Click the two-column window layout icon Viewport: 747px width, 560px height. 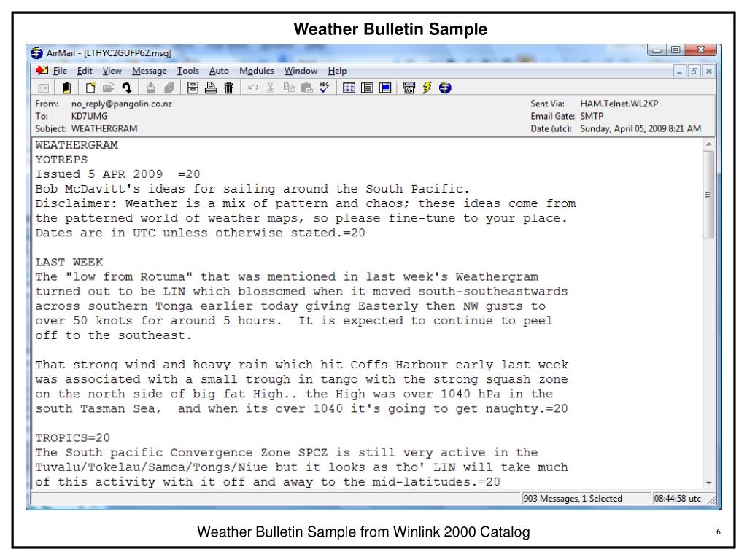tap(349, 87)
